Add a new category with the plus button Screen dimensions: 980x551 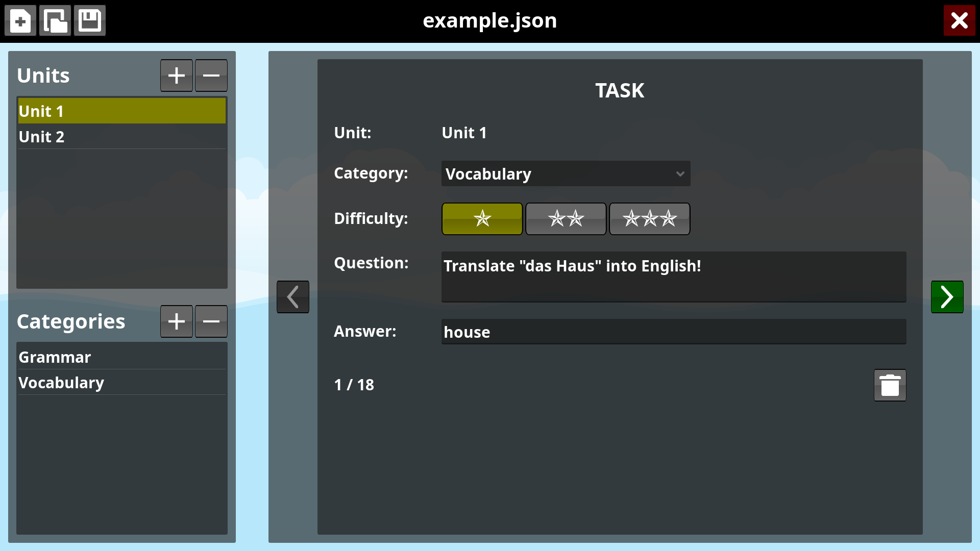tap(177, 321)
